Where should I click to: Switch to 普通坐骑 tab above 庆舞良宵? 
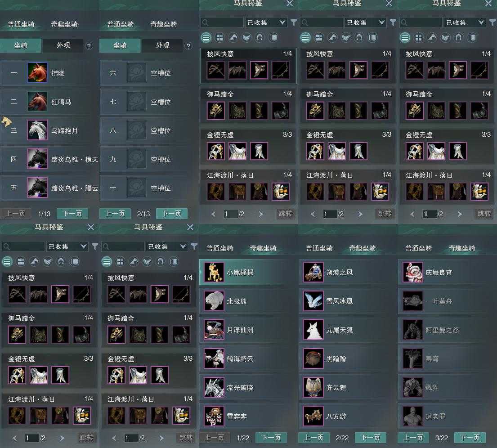pyautogui.click(x=418, y=248)
